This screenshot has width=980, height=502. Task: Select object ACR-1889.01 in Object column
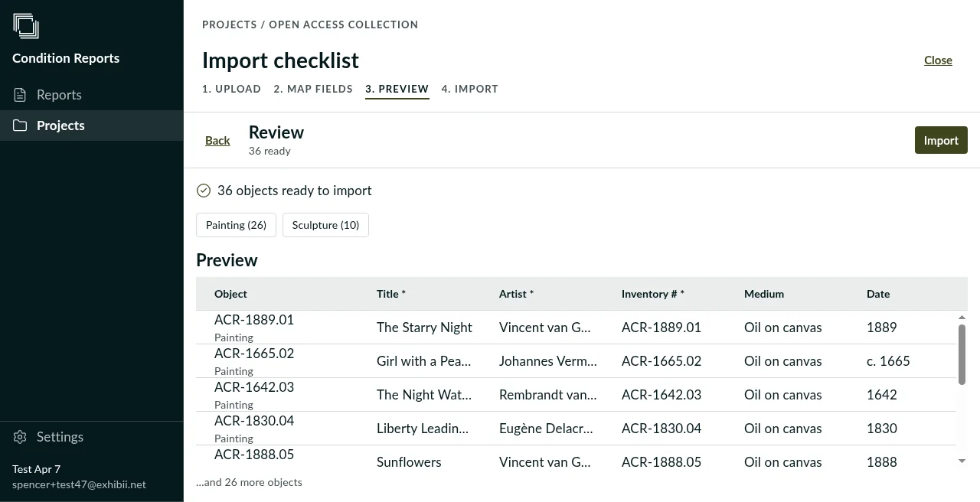pos(254,320)
